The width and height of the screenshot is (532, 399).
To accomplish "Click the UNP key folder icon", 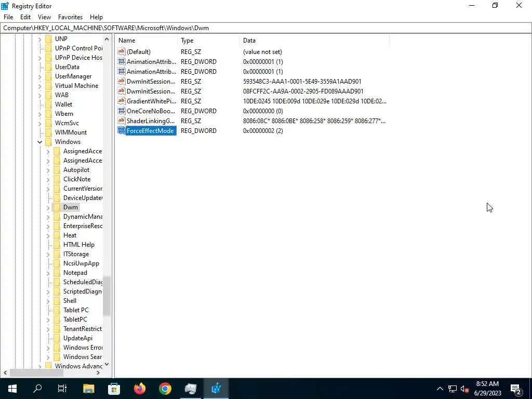I will (49, 38).
